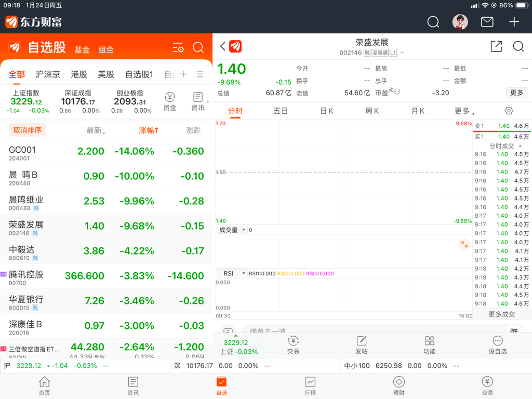The image size is (532, 399).
Task: Go to 首页 home tab
Action: 45,386
